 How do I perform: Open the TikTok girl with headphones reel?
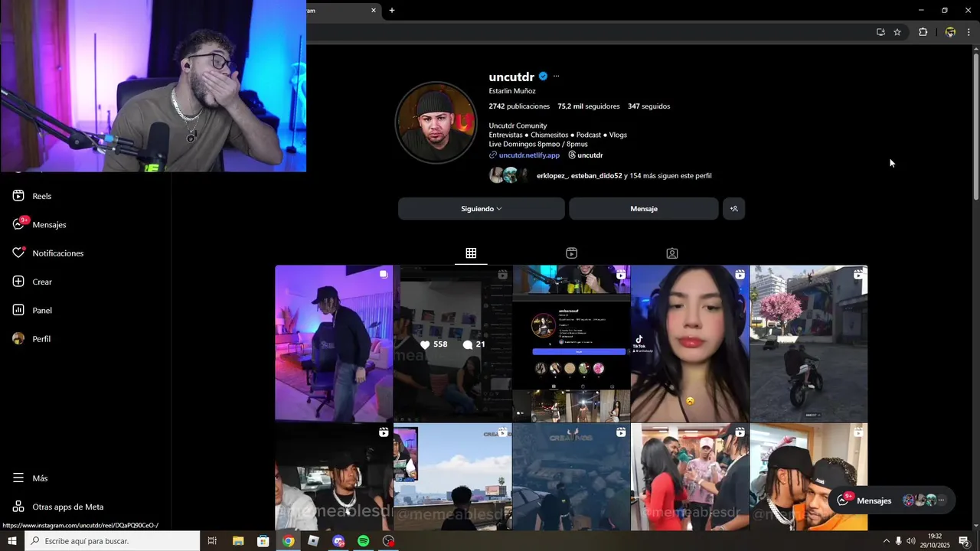pos(690,344)
